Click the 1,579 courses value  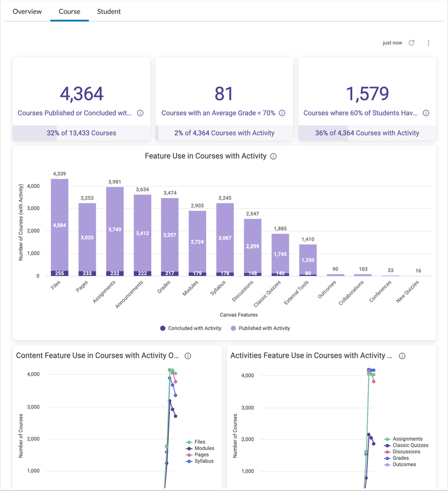[x=367, y=93]
